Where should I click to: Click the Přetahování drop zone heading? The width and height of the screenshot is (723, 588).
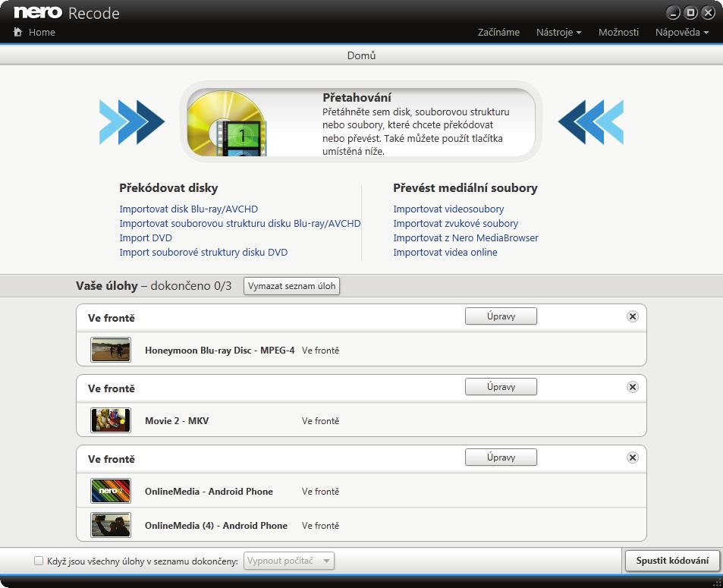coord(357,97)
